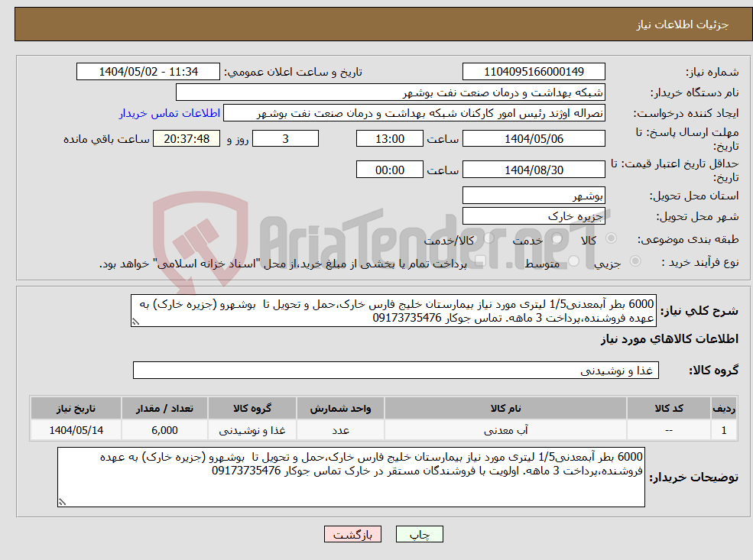This screenshot has width=753, height=560.
Task: Click the تاریخ نیاز column header
Action: pos(76,409)
